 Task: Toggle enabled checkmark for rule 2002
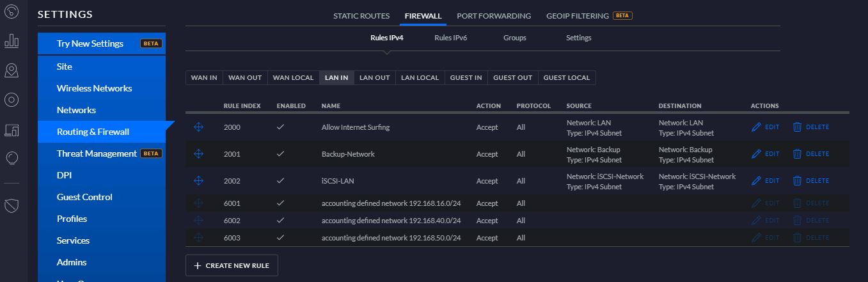point(280,181)
